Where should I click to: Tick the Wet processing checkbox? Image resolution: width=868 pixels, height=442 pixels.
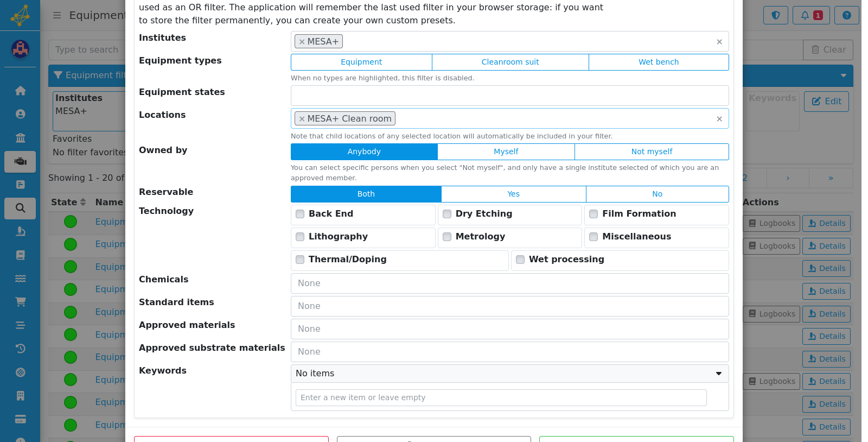(x=520, y=260)
